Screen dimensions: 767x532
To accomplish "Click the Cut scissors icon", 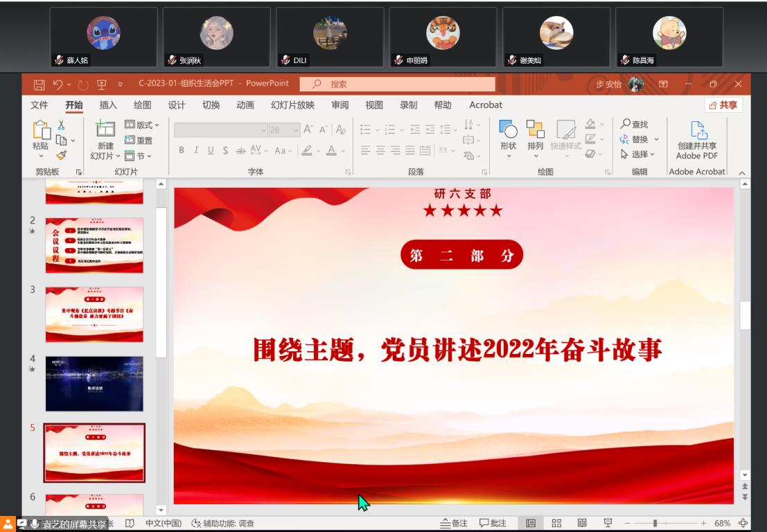I will coord(61,125).
